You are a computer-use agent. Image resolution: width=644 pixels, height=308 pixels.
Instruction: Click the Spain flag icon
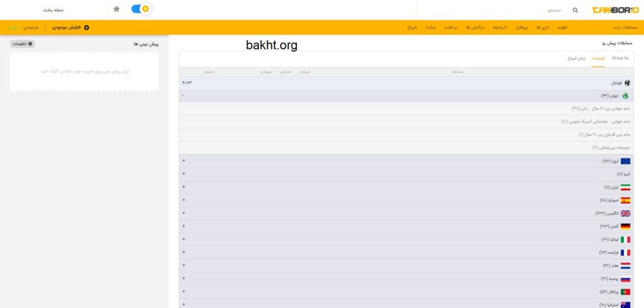click(625, 201)
